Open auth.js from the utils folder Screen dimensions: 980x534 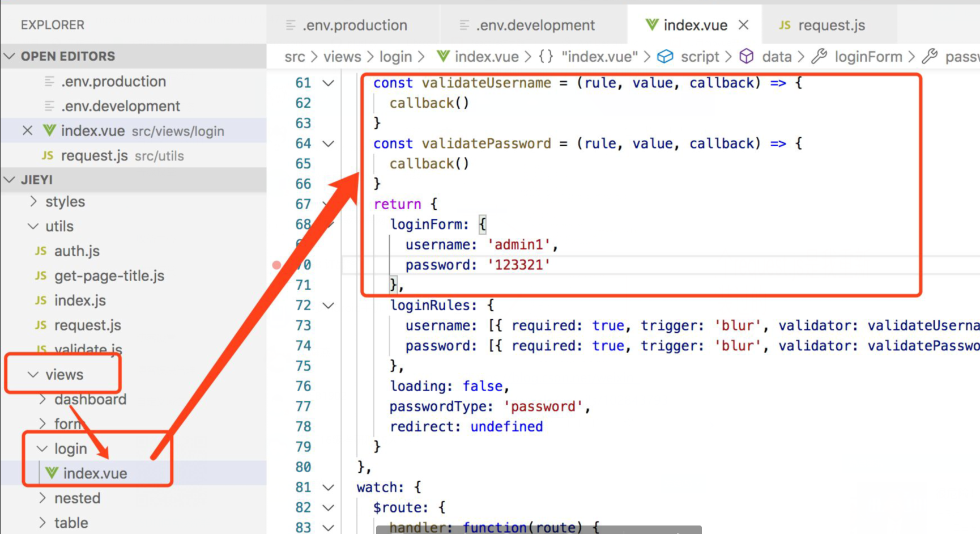tap(76, 251)
